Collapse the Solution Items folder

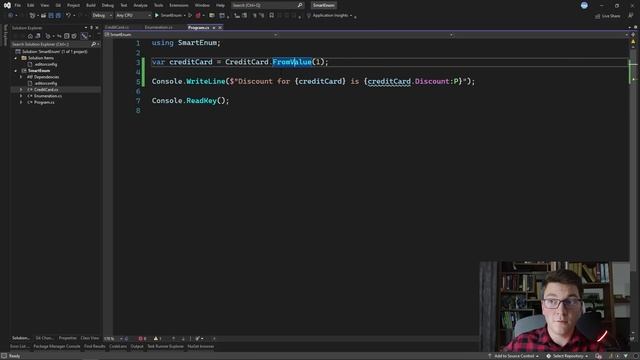pyautogui.click(x=16, y=58)
